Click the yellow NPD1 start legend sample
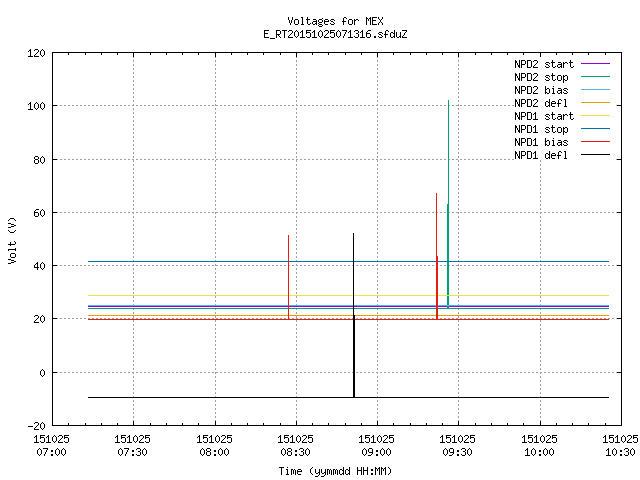Image resolution: width=640 pixels, height=480 pixels. tap(595, 116)
